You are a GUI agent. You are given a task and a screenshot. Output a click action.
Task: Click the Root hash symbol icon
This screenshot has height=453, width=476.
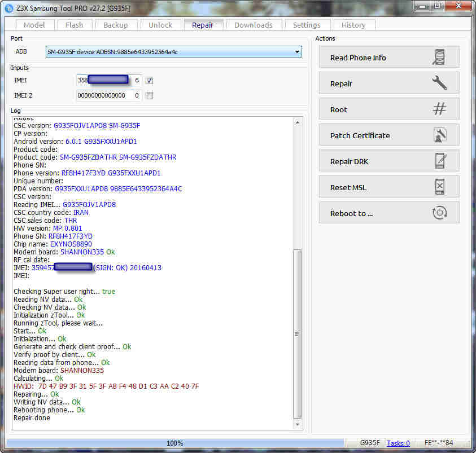(x=439, y=108)
